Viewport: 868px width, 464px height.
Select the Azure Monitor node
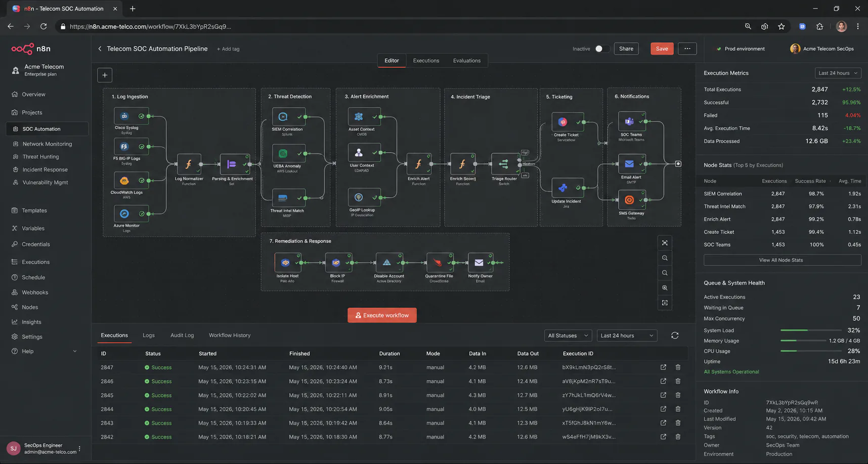pyautogui.click(x=131, y=214)
